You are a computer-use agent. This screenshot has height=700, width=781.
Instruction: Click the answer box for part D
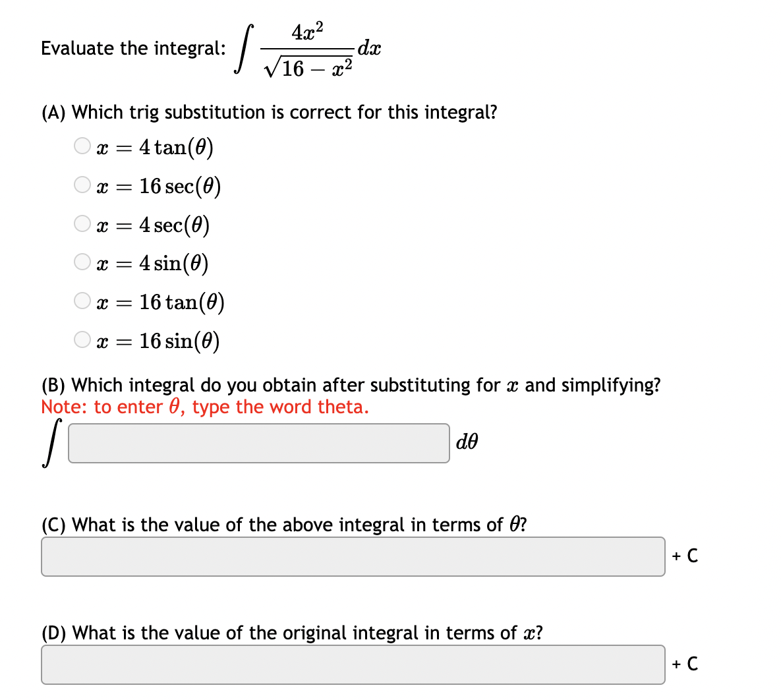353,664
